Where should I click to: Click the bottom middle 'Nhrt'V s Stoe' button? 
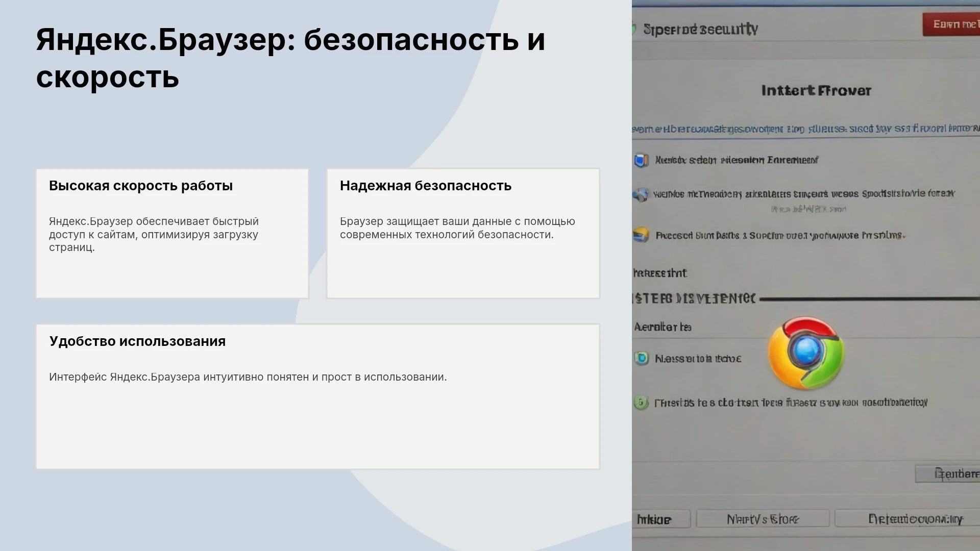[x=763, y=519]
